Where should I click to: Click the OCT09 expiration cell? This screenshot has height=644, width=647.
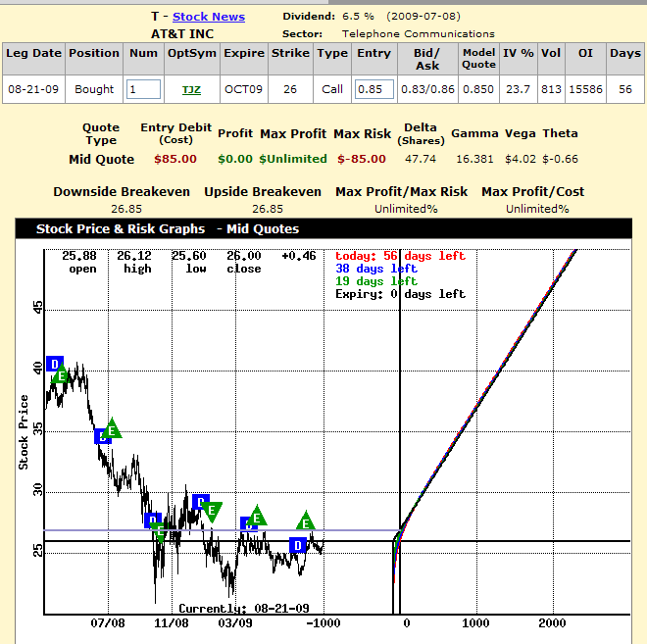tap(243, 89)
